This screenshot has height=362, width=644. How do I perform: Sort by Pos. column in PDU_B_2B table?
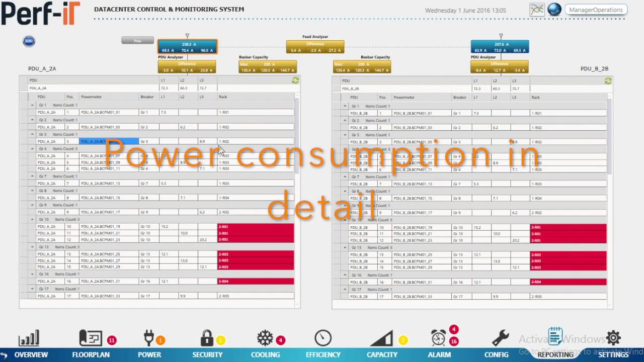[385, 98]
